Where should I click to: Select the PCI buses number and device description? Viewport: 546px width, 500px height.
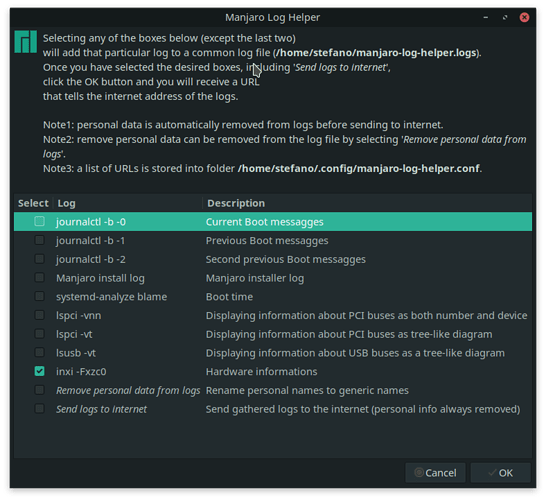click(x=366, y=315)
